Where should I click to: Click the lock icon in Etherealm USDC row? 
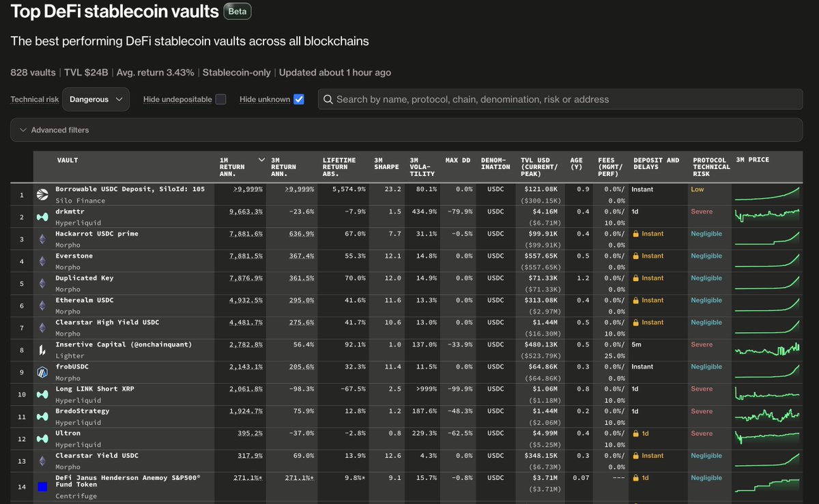point(635,300)
